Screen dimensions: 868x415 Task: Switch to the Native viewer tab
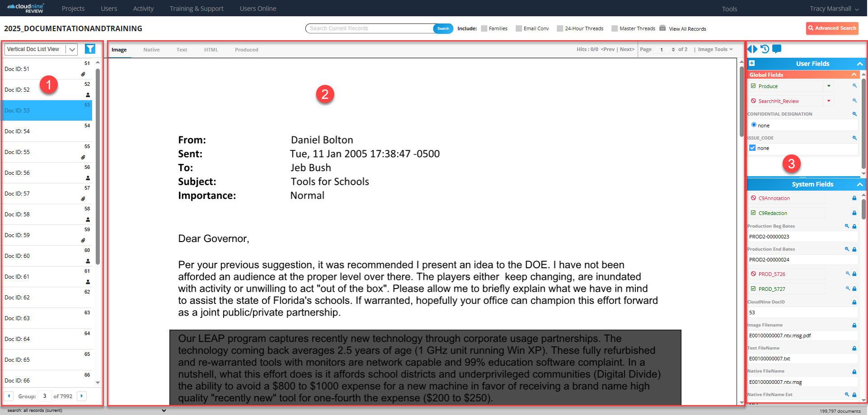[x=151, y=49]
